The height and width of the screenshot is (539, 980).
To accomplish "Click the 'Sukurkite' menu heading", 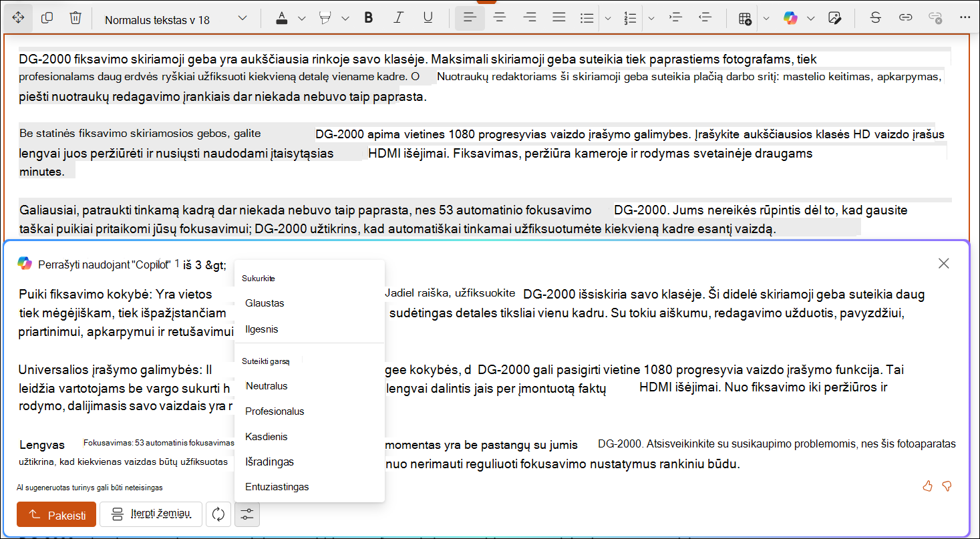I will 259,278.
